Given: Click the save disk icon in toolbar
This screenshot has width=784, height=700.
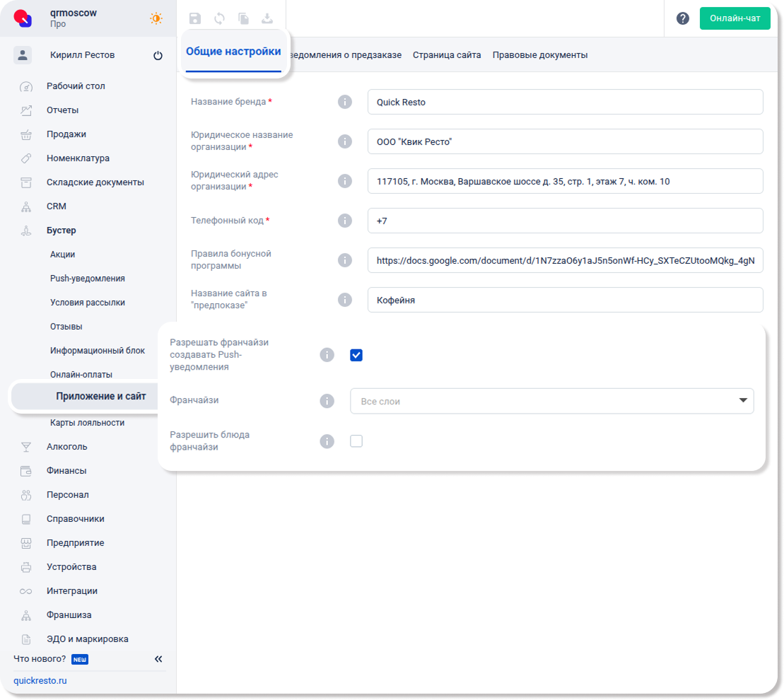Looking at the screenshot, I should click(195, 19).
